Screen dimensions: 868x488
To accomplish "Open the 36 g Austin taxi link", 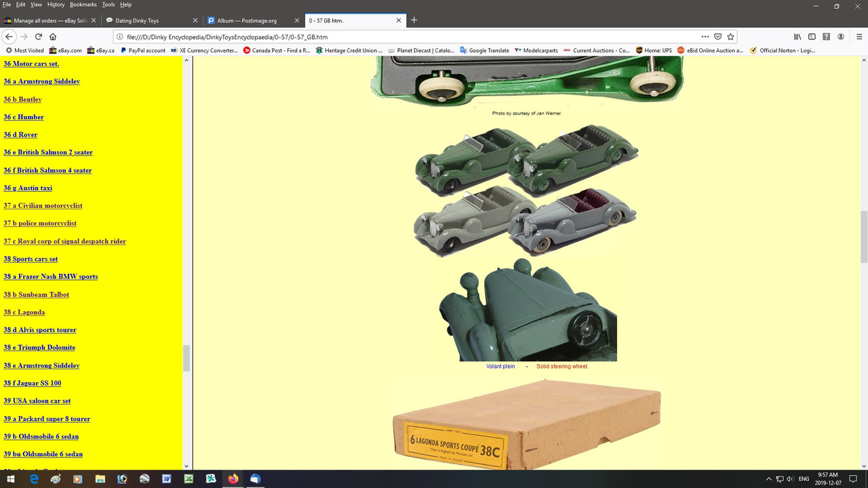I will click(28, 188).
